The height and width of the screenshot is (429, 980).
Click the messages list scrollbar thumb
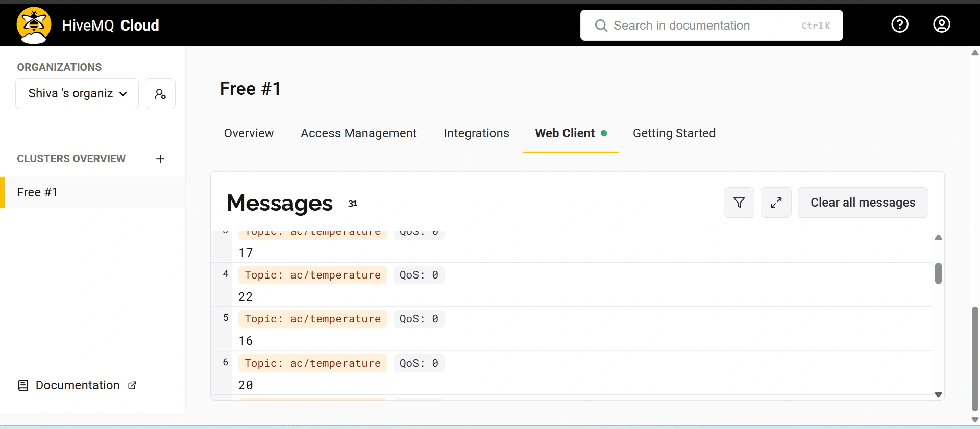click(x=938, y=273)
